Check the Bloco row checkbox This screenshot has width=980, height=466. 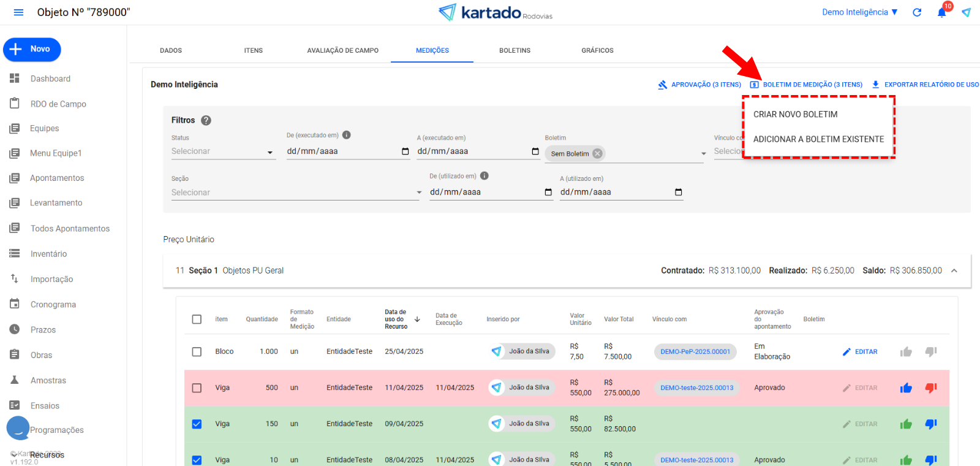click(x=197, y=352)
